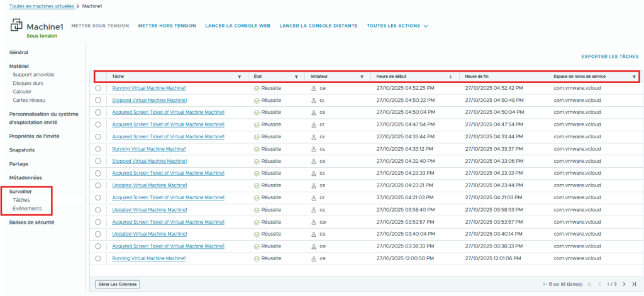The image size is (644, 296).
Task: Select radio button of the 12:00:50 PM task
Action: [98, 258]
